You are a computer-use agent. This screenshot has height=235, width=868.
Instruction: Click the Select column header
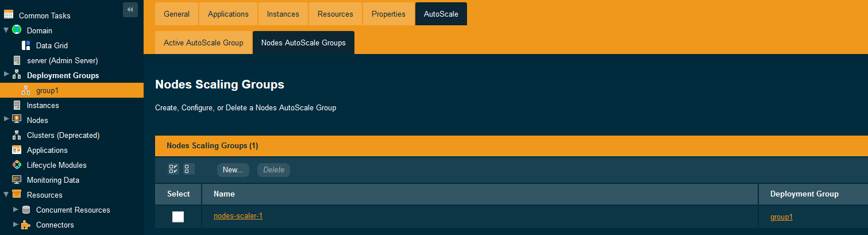click(x=179, y=194)
